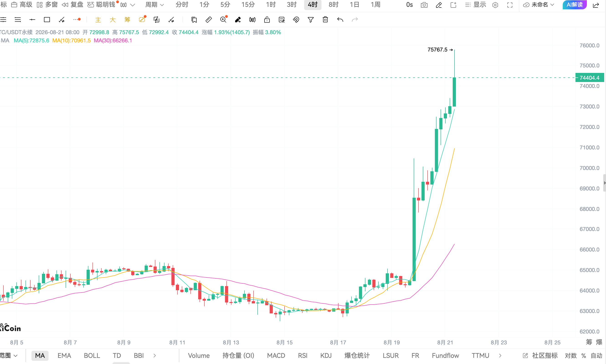Delete drawings with the trash icon
This screenshot has height=364, width=606.
click(x=325, y=19)
